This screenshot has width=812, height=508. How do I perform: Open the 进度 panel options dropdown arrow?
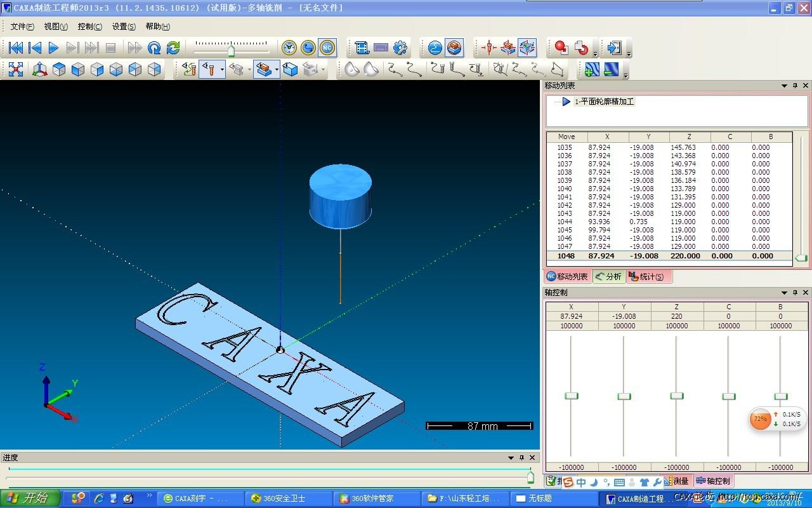click(511, 458)
